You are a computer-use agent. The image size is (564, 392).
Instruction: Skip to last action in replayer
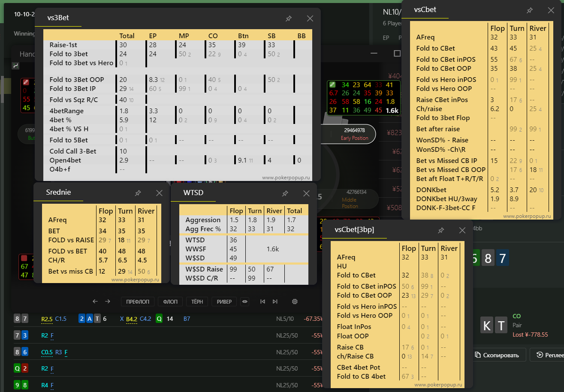(x=275, y=302)
